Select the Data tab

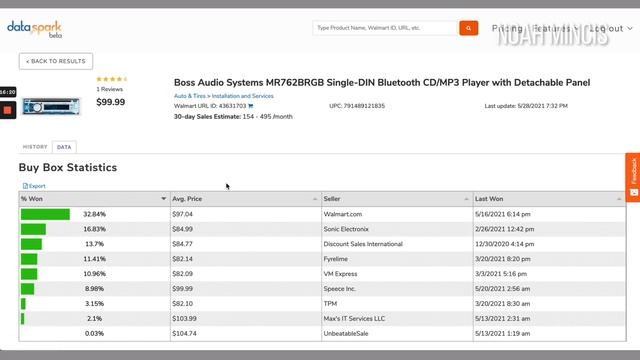click(x=64, y=147)
